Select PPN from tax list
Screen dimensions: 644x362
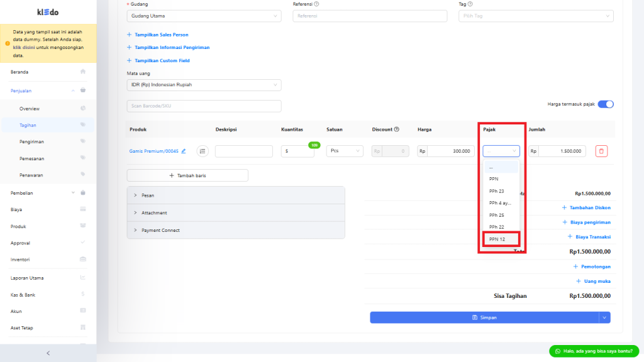[x=501, y=179]
